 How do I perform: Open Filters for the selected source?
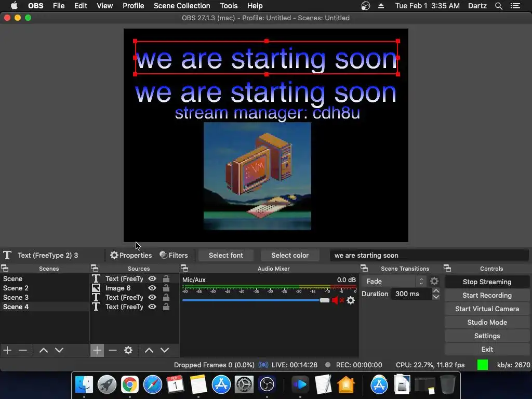[x=174, y=255]
